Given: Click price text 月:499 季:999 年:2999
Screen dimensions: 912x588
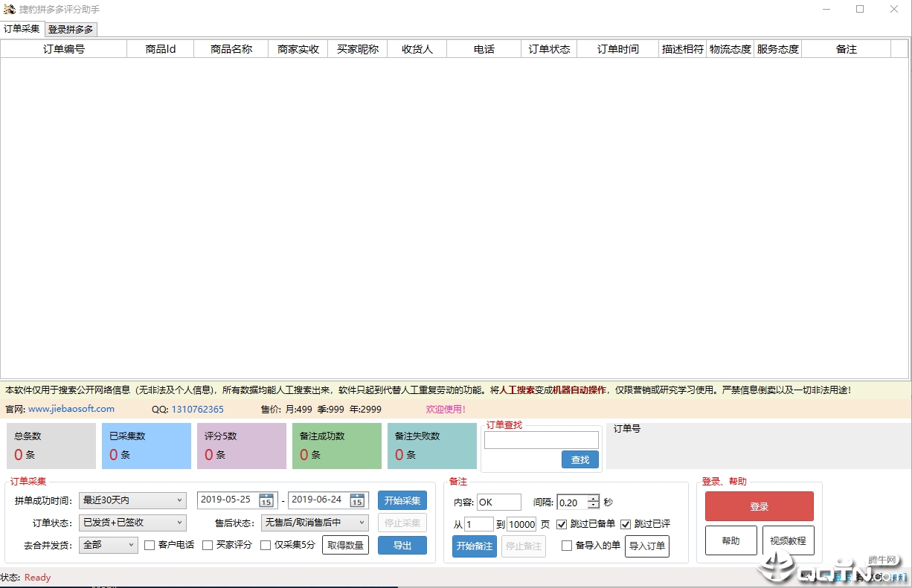Looking at the screenshot, I should point(333,409).
